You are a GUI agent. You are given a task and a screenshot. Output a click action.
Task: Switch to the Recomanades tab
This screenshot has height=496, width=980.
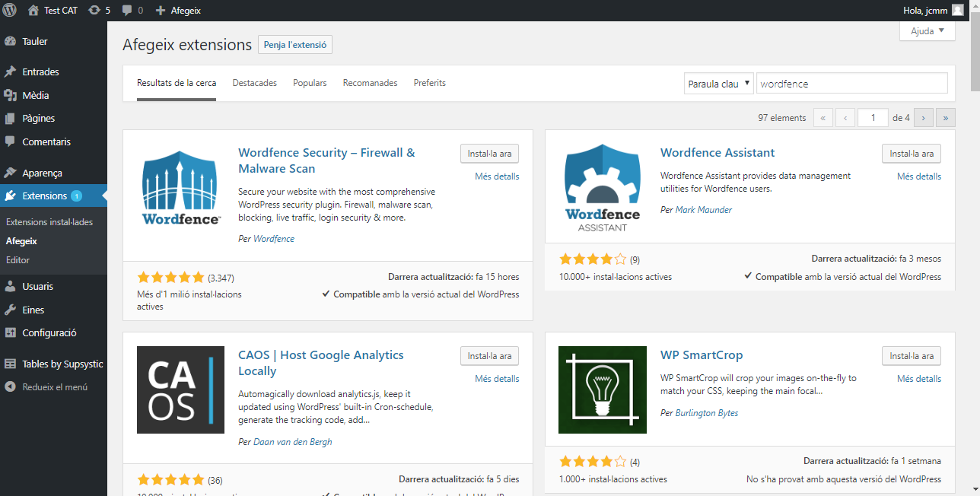tap(371, 83)
